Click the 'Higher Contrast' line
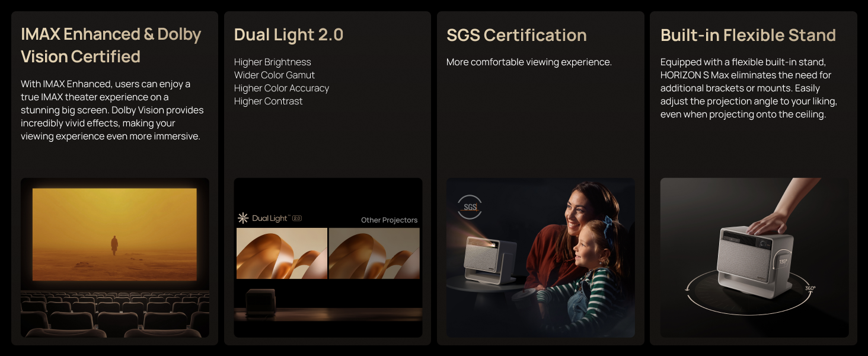868x356 pixels. (269, 101)
